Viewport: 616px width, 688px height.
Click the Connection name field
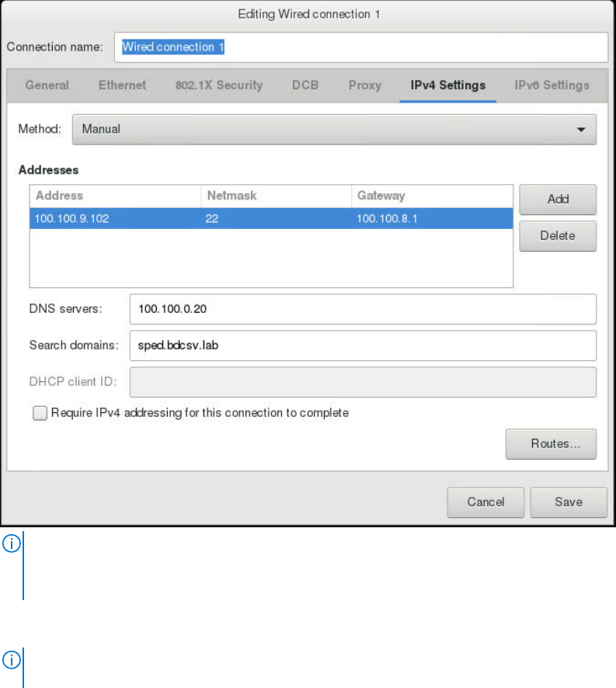click(361, 47)
